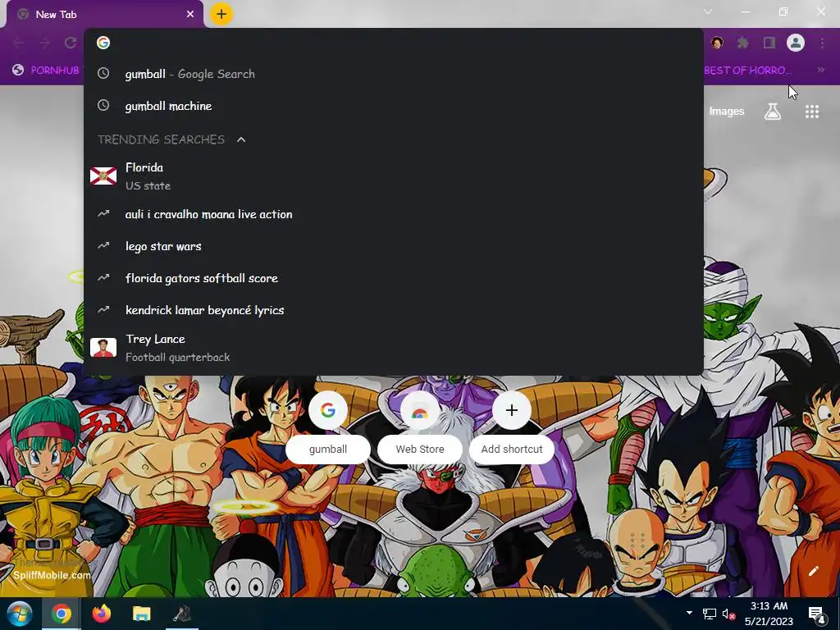This screenshot has width=840, height=630.
Task: Click the Trey Lance photo thumbnail
Action: (103, 347)
